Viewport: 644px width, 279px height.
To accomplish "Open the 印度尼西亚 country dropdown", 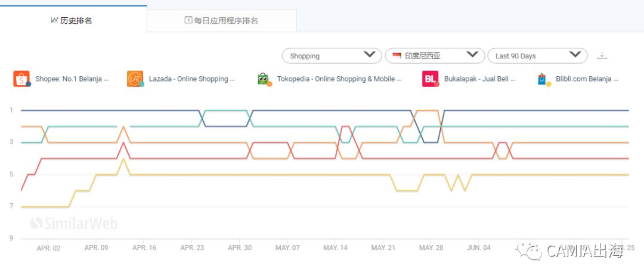I will [x=434, y=55].
